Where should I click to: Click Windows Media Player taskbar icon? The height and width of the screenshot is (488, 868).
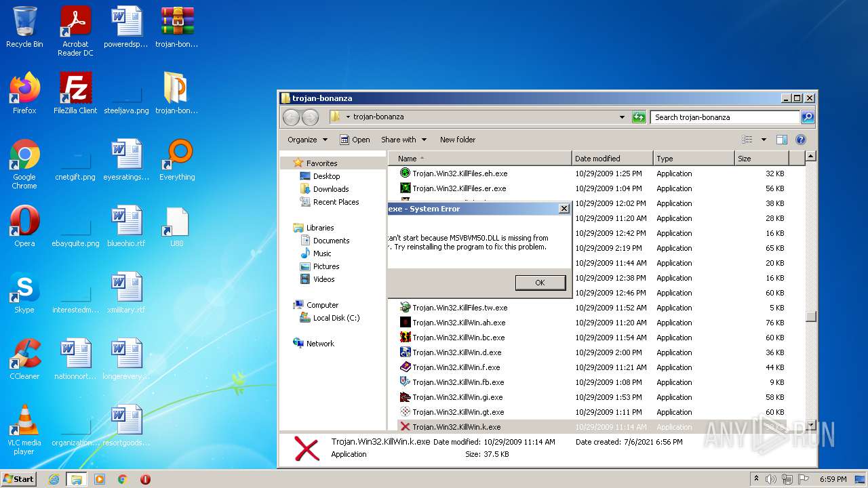[100, 479]
